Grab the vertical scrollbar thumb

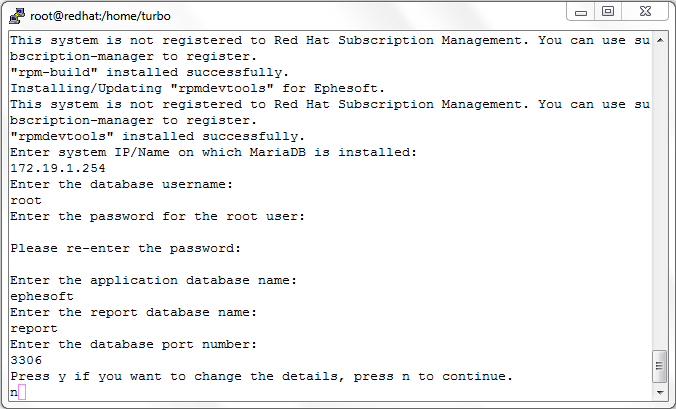click(660, 366)
